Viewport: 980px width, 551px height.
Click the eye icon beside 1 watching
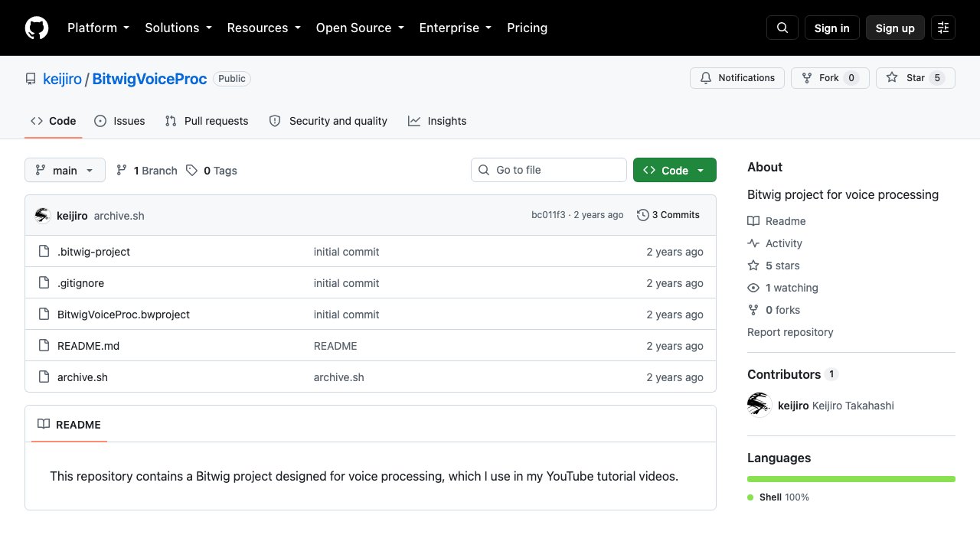[753, 288]
